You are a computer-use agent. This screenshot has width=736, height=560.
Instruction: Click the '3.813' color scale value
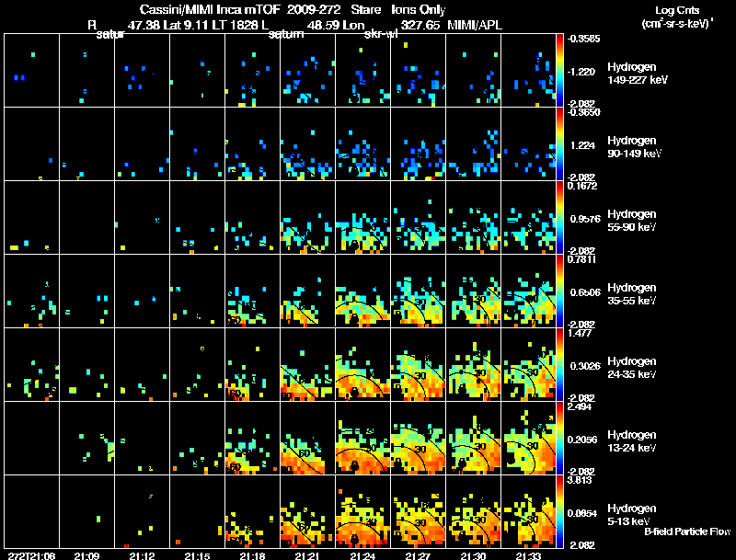point(580,480)
